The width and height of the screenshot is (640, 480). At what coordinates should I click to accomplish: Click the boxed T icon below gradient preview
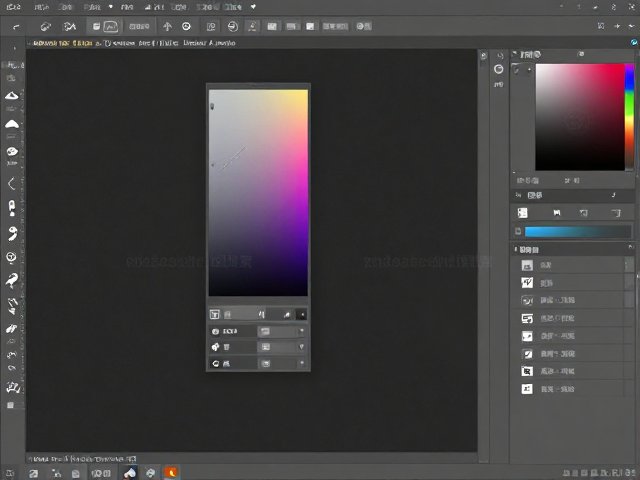(x=215, y=314)
